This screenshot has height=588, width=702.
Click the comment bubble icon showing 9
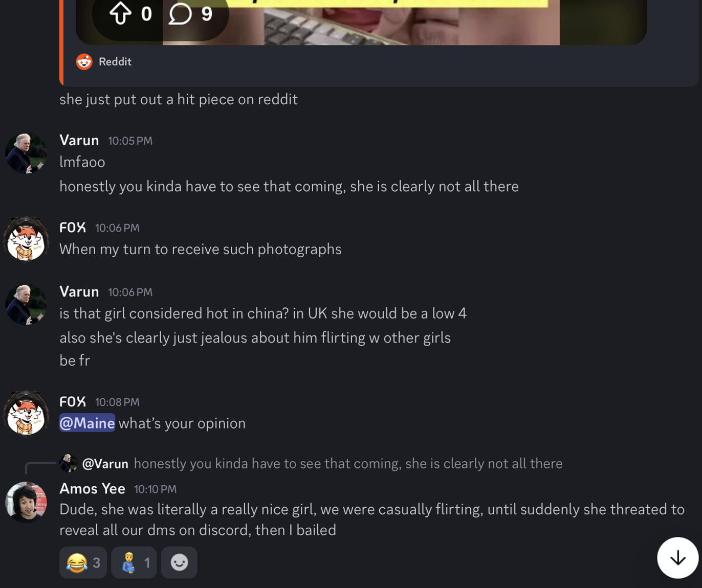click(x=180, y=13)
